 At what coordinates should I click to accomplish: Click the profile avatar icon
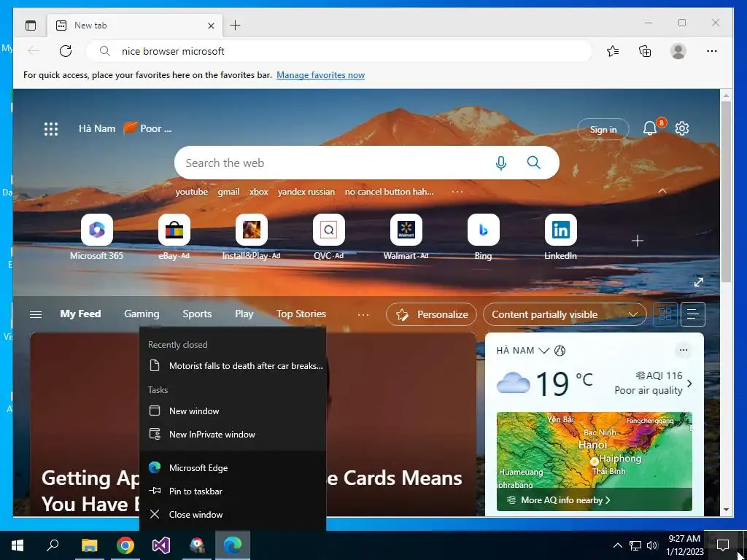click(x=678, y=51)
